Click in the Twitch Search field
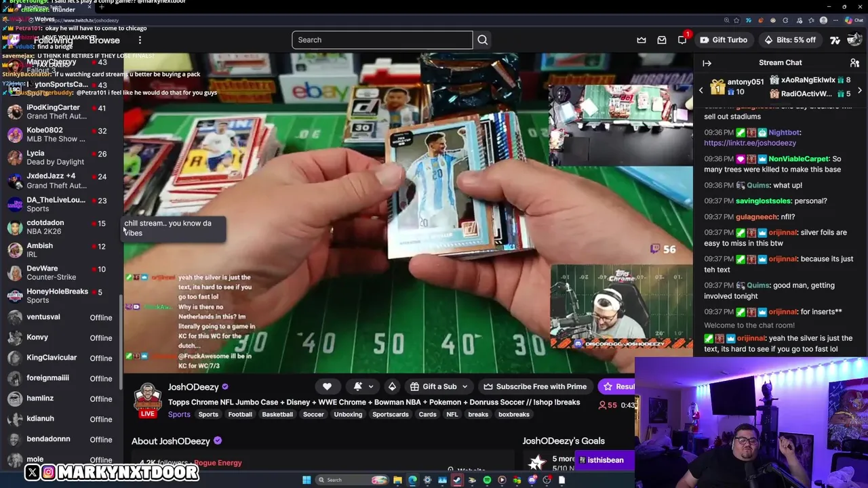The height and width of the screenshot is (488, 868). [x=382, y=40]
